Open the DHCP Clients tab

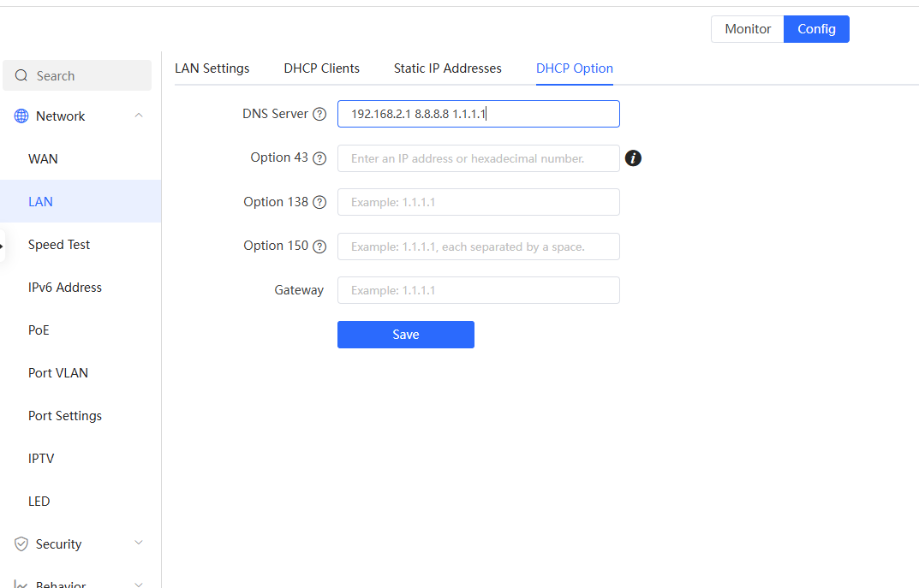point(322,68)
